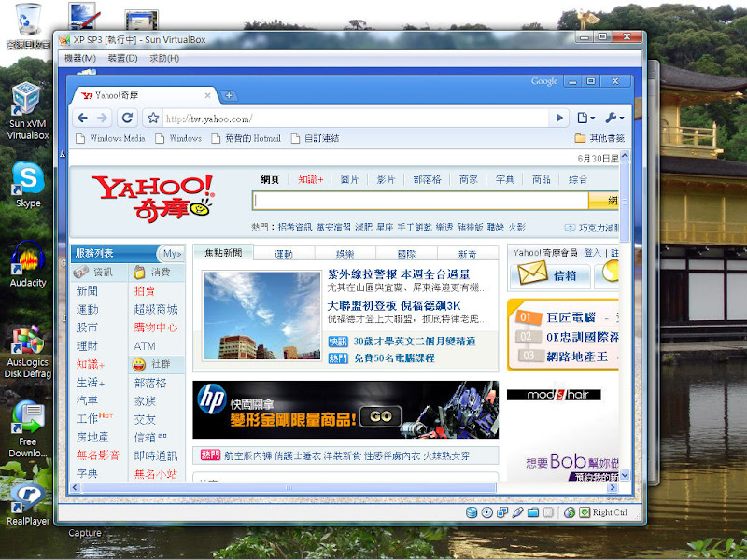Click link 30歲才學英文二個月變精通
The width and height of the screenshot is (747, 560).
click(x=415, y=342)
